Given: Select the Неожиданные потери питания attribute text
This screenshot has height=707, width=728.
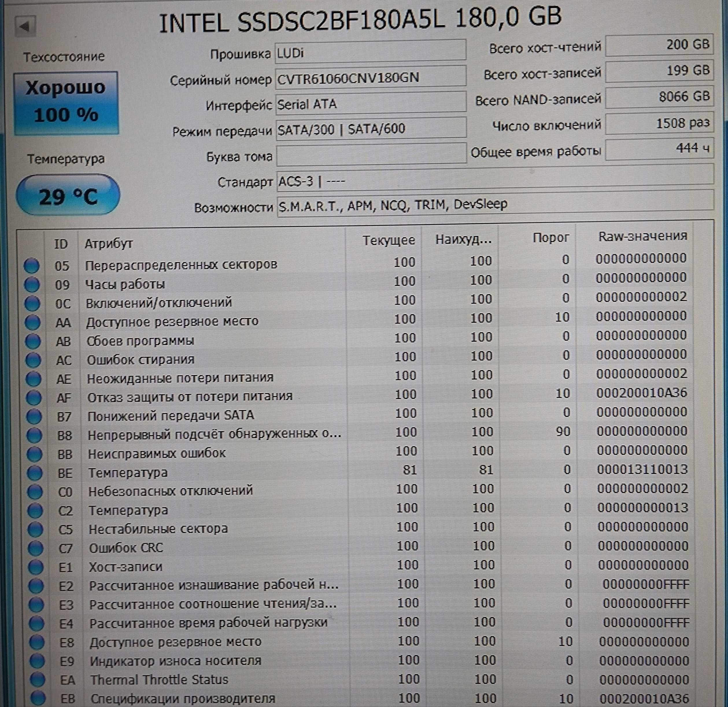Looking at the screenshot, I should click(180, 378).
